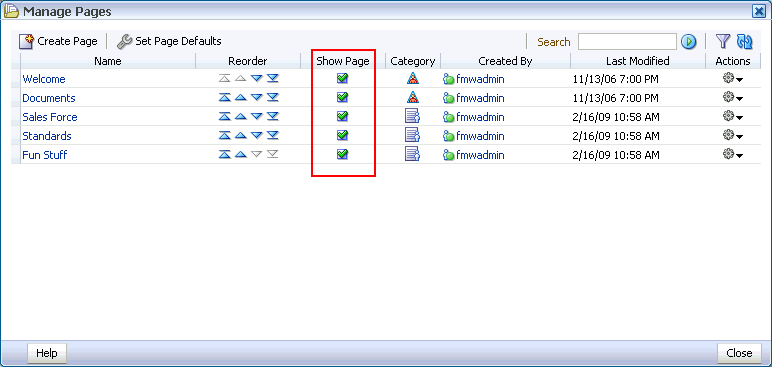
Task: Click the Standards row category icon
Action: click(x=412, y=135)
